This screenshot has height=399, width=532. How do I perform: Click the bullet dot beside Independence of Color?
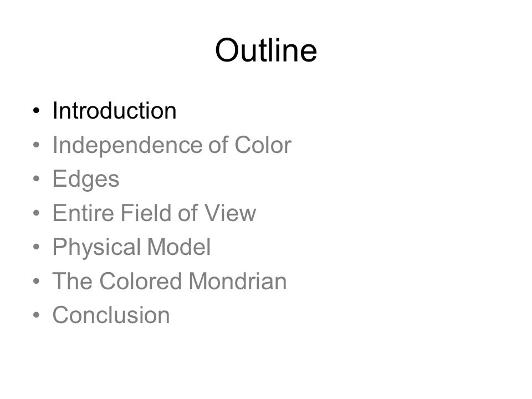[x=37, y=145]
